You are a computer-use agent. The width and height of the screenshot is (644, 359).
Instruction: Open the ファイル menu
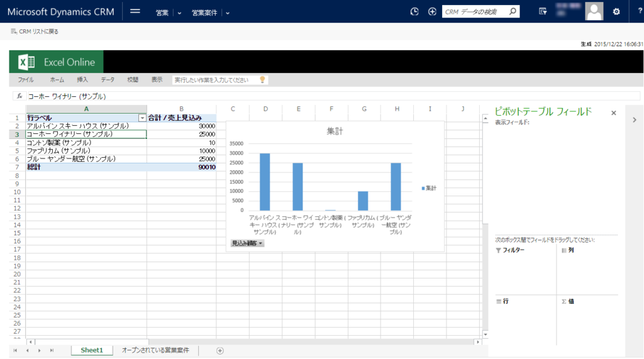(x=25, y=80)
